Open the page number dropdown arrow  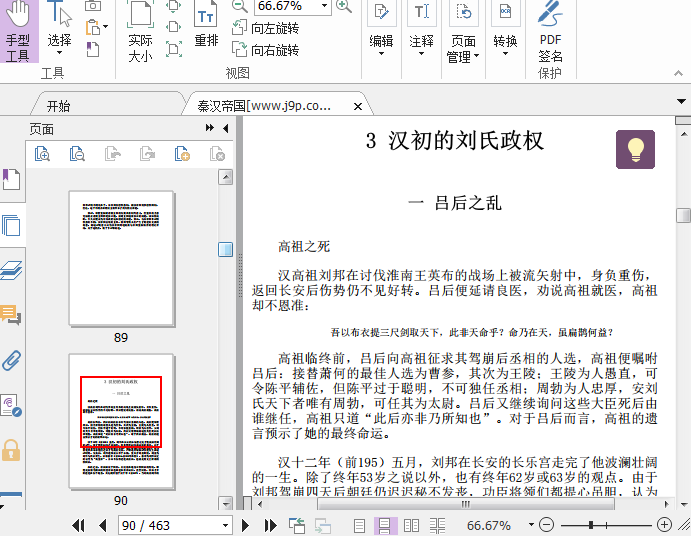click(226, 525)
